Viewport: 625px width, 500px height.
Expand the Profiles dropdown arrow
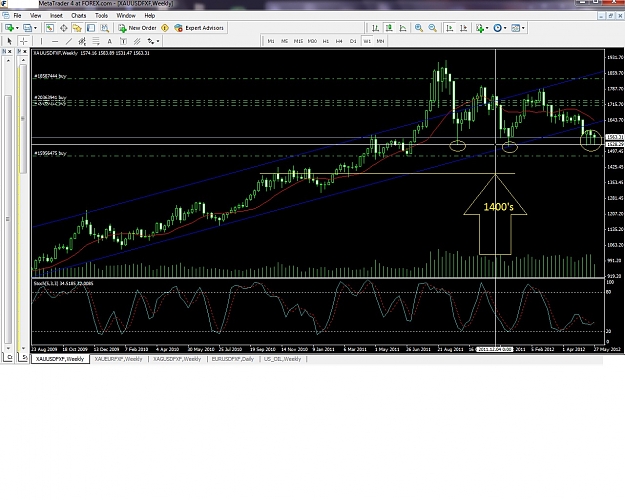click(35, 28)
